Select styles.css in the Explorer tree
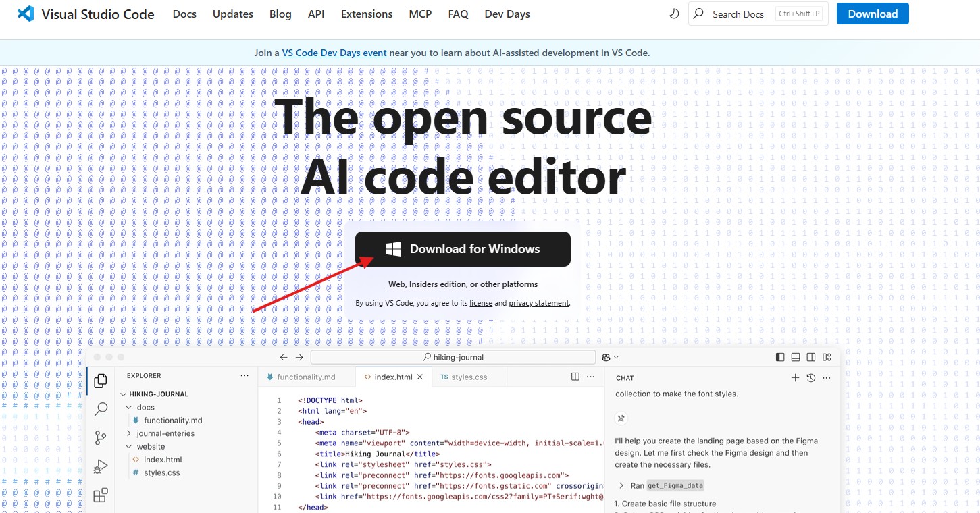Image resolution: width=980 pixels, height=513 pixels. pyautogui.click(x=162, y=473)
